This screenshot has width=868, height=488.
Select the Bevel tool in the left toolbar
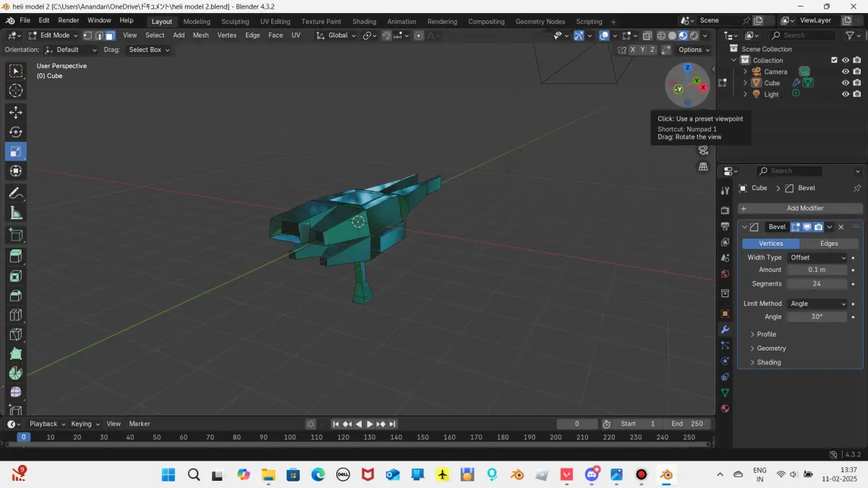[x=15, y=296]
